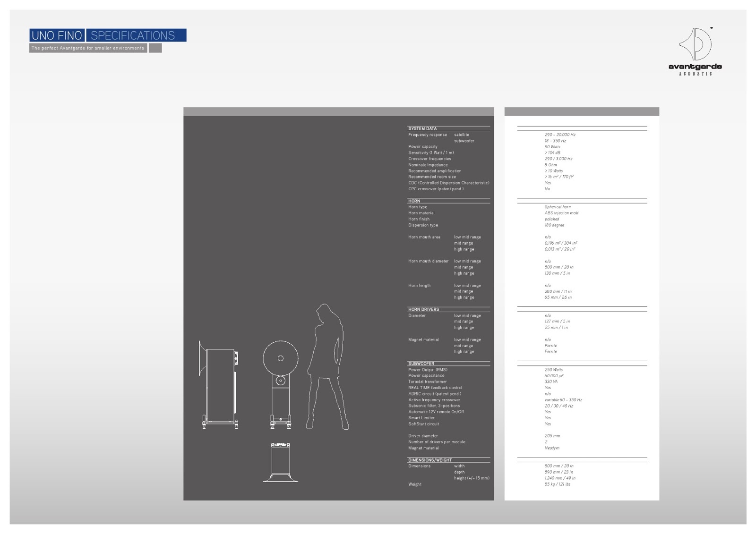The image size is (756, 534).
Task: Click the "> 10 Watts" value
Action: [x=554, y=171]
